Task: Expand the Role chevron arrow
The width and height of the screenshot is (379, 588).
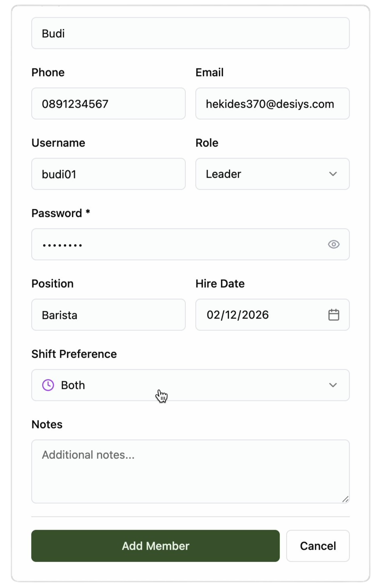Action: [x=333, y=174]
